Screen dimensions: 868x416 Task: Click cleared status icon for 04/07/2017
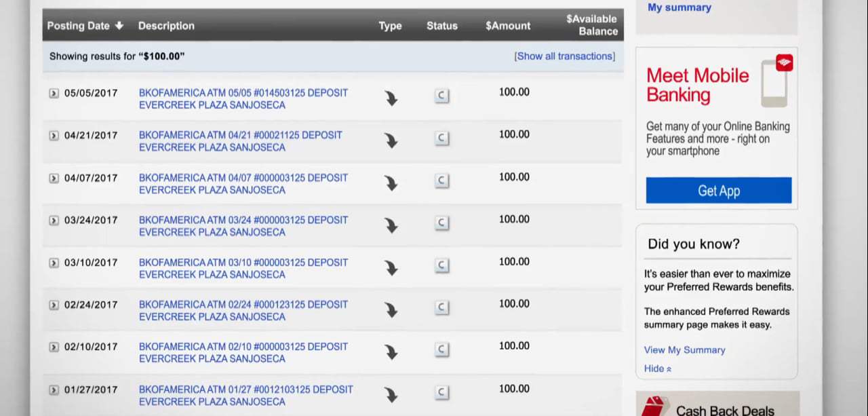tap(441, 181)
